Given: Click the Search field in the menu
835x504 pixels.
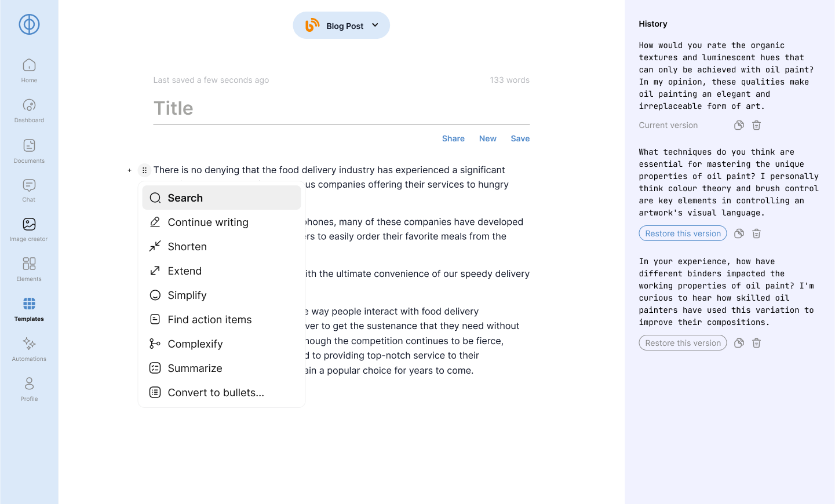Looking at the screenshot, I should tap(221, 198).
